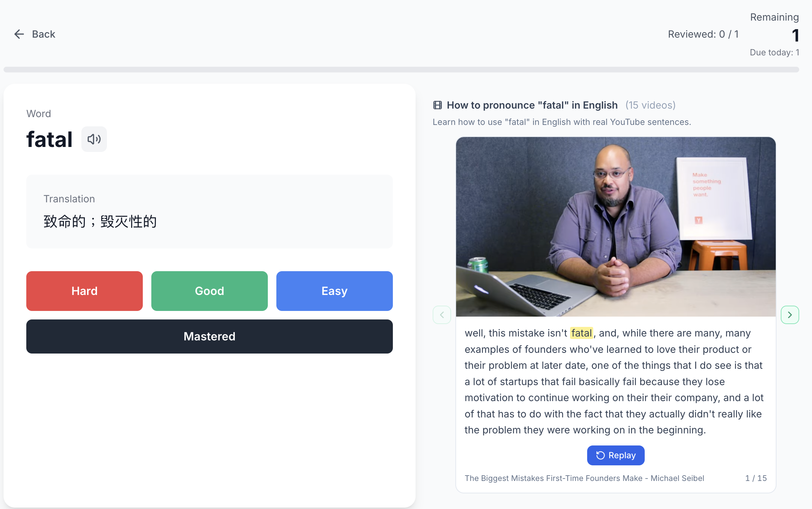Viewport: 812px width, 509px height.
Task: Click the Chinese translation text
Action: click(x=100, y=221)
